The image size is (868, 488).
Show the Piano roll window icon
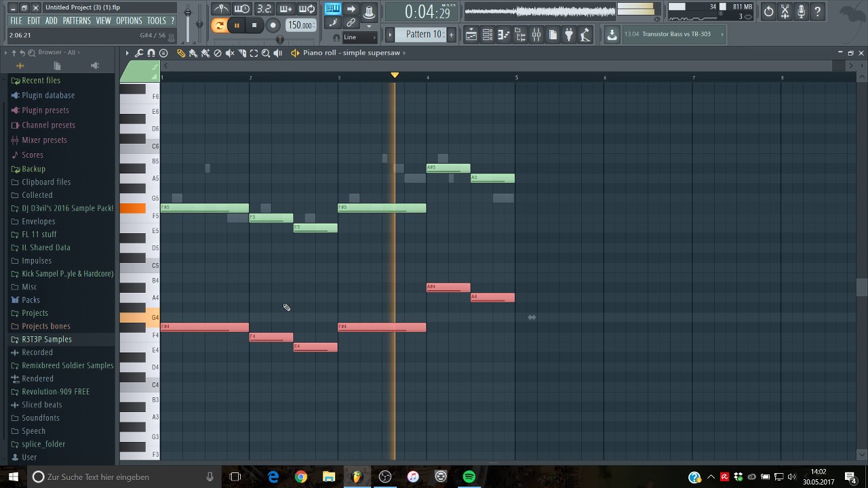click(504, 35)
